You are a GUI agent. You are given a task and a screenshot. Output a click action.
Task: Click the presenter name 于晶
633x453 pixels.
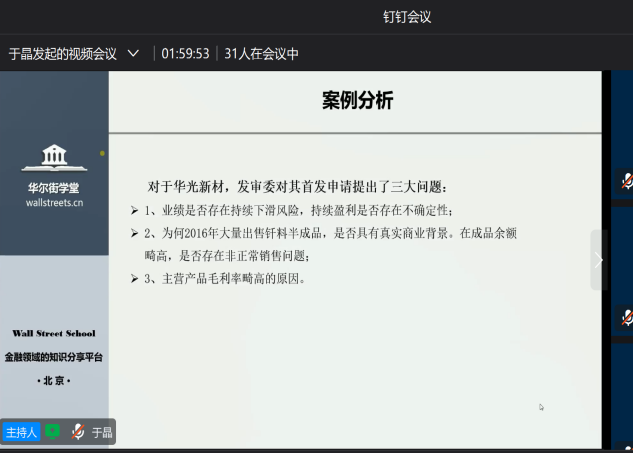click(x=102, y=433)
